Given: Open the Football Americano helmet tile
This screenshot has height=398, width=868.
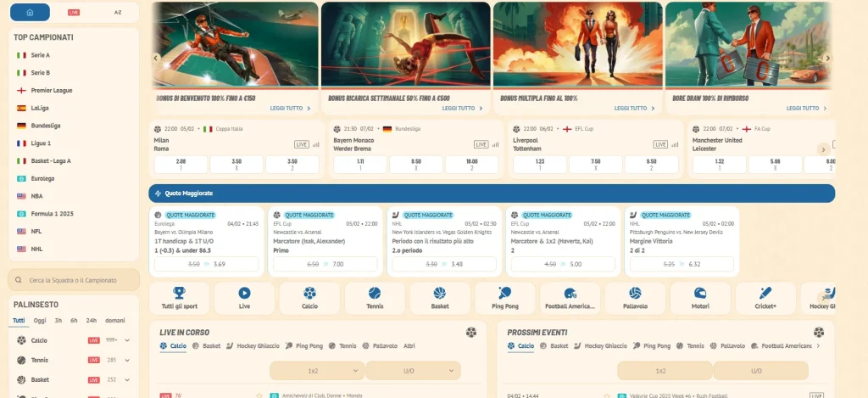Looking at the screenshot, I should 570,298.
